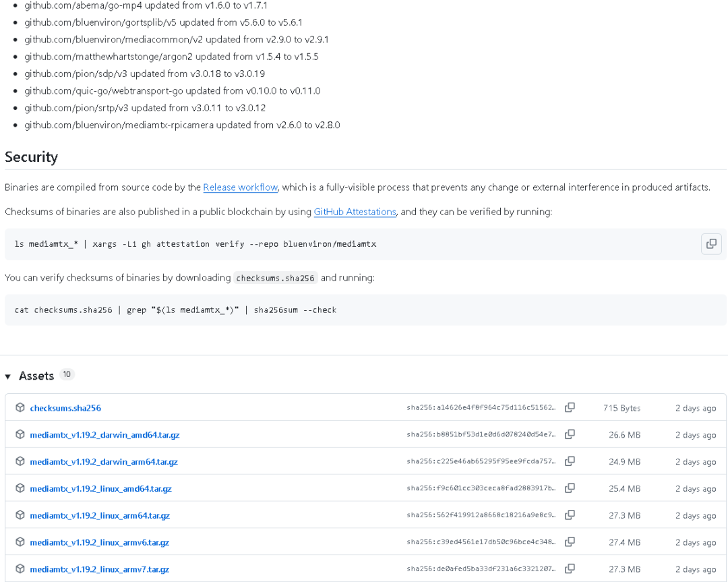This screenshot has width=728, height=582.
Task: Copy hash for linux_armv6 tarball
Action: 570,542
